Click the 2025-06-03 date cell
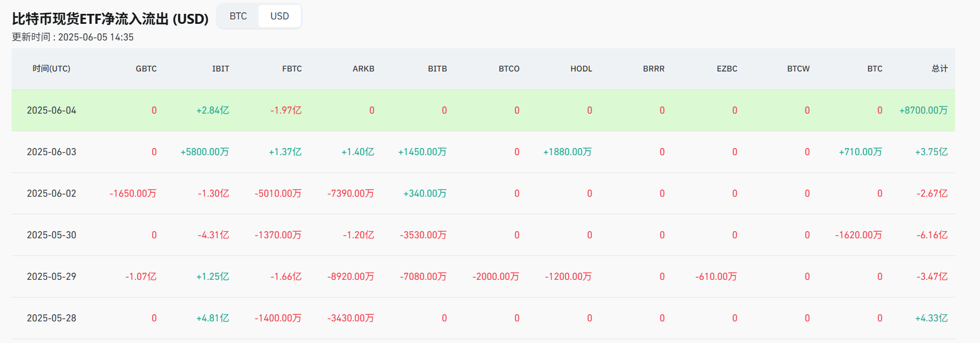 pos(52,152)
